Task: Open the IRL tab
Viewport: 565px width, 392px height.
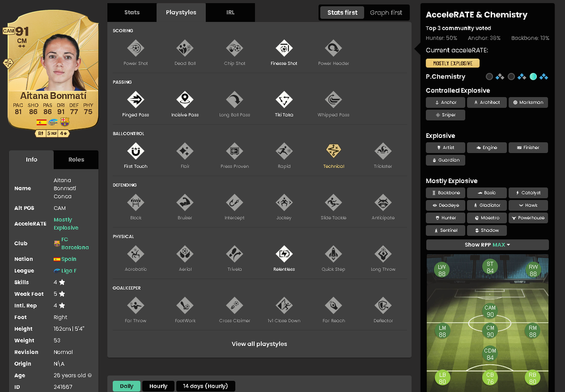Action: coord(230,12)
